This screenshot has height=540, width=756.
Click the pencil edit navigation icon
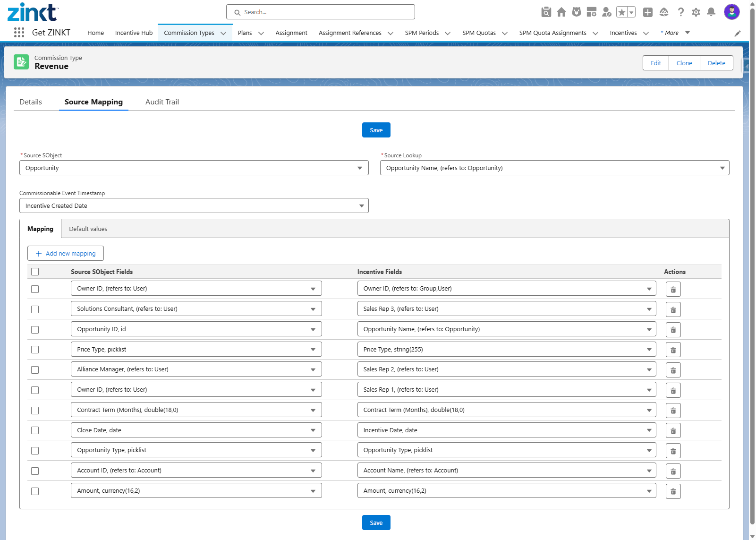pos(737,34)
